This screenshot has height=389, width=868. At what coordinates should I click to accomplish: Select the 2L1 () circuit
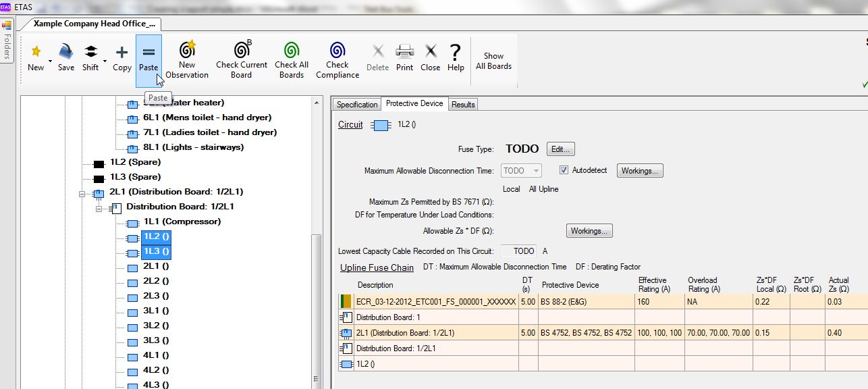tap(156, 266)
